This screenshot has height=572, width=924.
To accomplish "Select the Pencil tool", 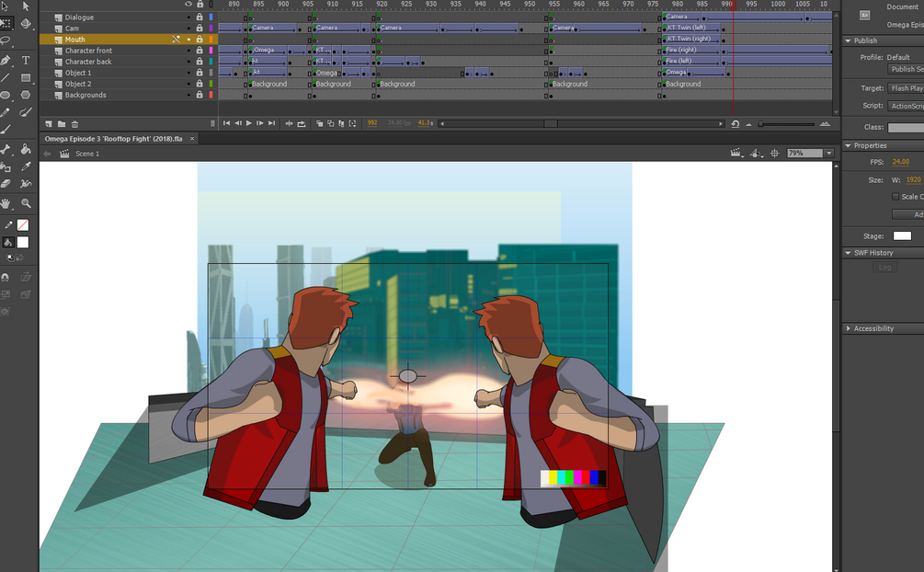I will (x=6, y=112).
